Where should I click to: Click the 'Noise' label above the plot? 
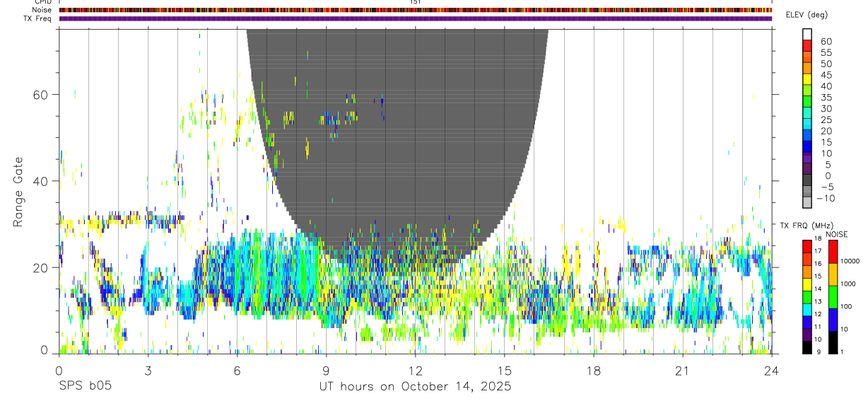(41, 10)
